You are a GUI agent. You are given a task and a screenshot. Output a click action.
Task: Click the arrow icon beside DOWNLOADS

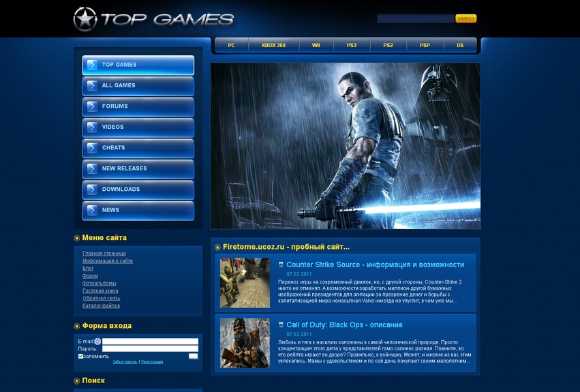click(92, 189)
